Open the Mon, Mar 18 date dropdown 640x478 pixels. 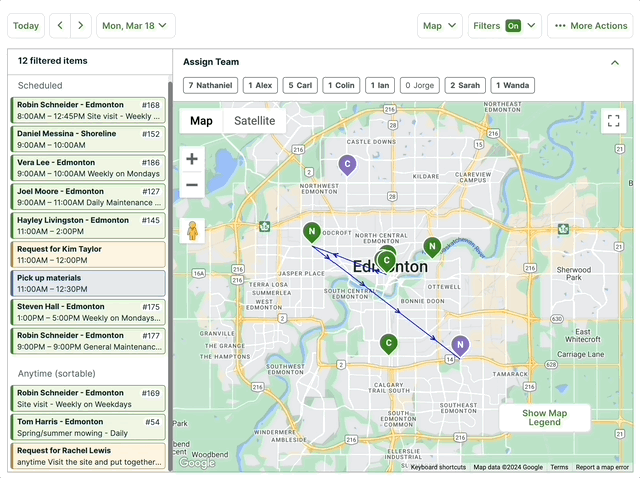136,26
